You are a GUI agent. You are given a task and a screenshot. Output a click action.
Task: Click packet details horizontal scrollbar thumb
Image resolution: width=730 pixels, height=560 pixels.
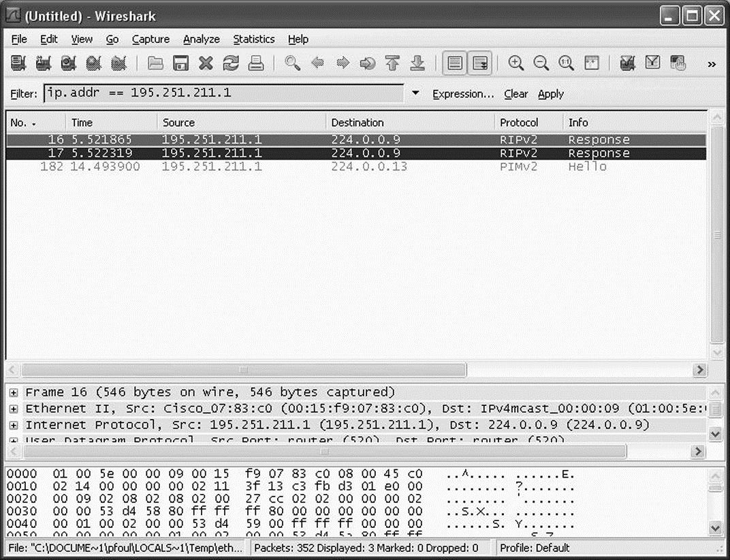[x=325, y=452]
